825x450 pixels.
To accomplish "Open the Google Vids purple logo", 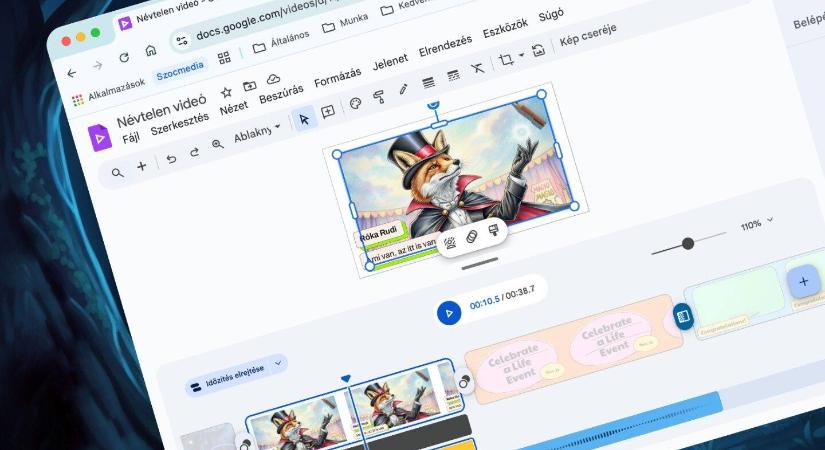I will 99,138.
